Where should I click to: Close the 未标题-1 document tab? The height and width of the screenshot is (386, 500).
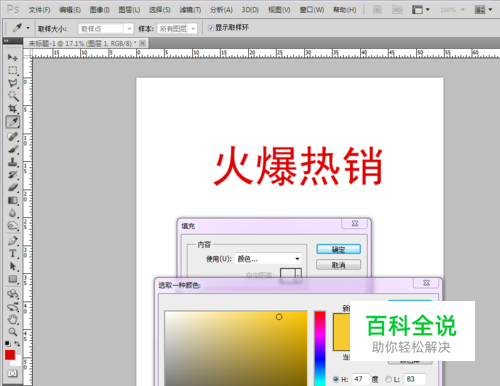click(x=142, y=43)
